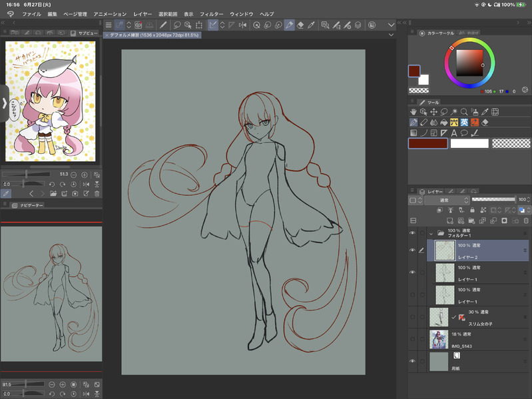The image size is (532, 399).
Task: Open the レイヤー menu in the menu bar
Action: pos(142,13)
